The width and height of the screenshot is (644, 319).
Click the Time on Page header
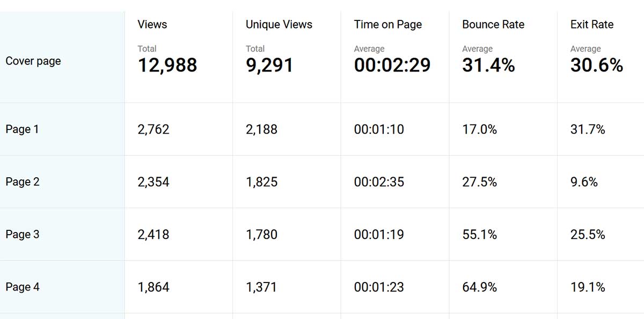[387, 25]
